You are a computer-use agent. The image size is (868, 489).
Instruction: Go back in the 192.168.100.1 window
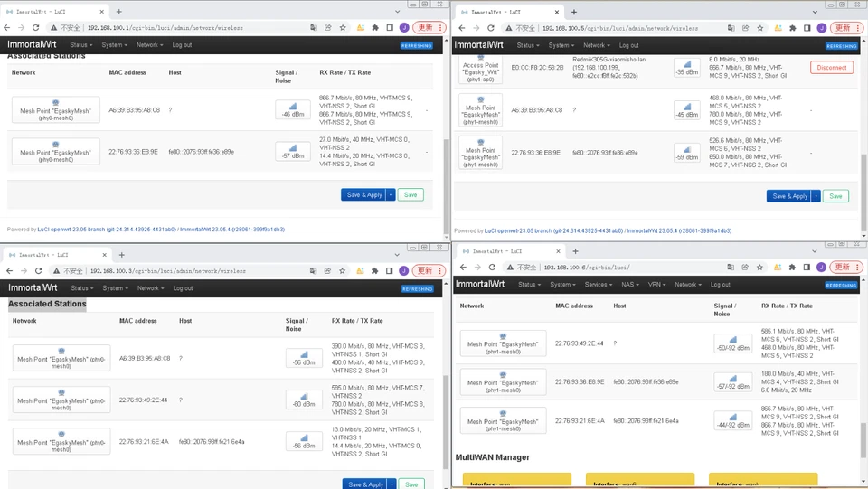point(6,28)
